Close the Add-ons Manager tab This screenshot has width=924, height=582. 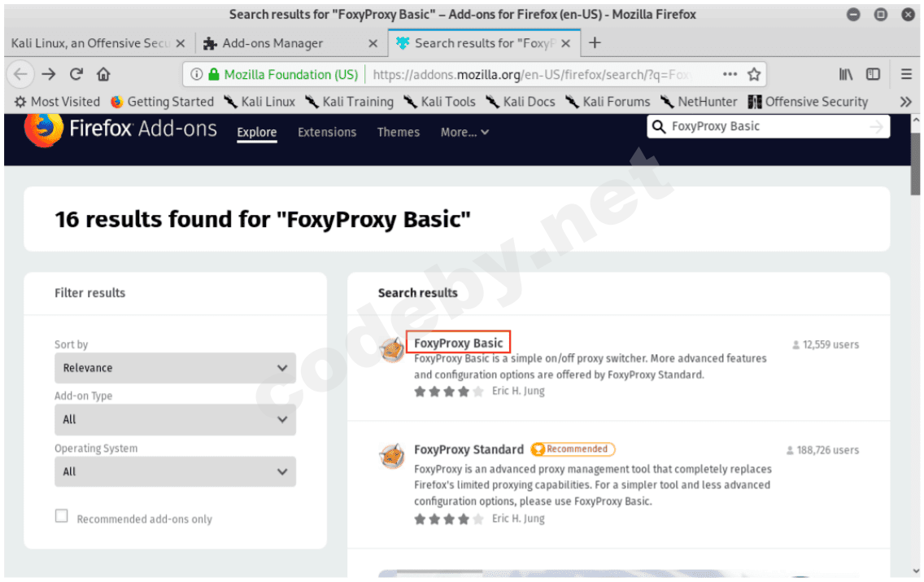[x=373, y=44]
